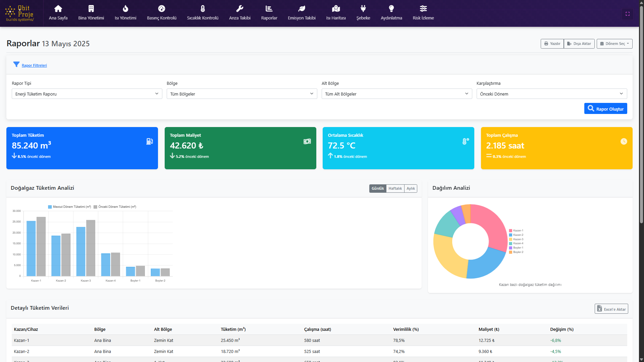The image size is (644, 362).
Task: Click the Rapor Oluştur button
Action: (x=605, y=109)
